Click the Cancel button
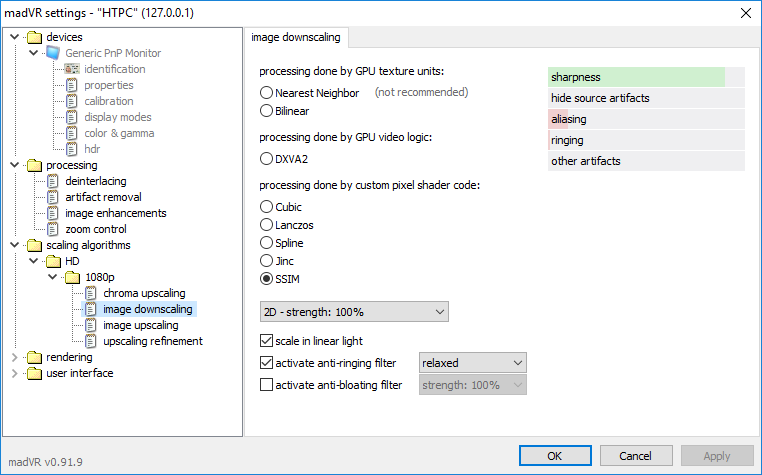This screenshot has width=762, height=475. pyautogui.click(x=636, y=456)
